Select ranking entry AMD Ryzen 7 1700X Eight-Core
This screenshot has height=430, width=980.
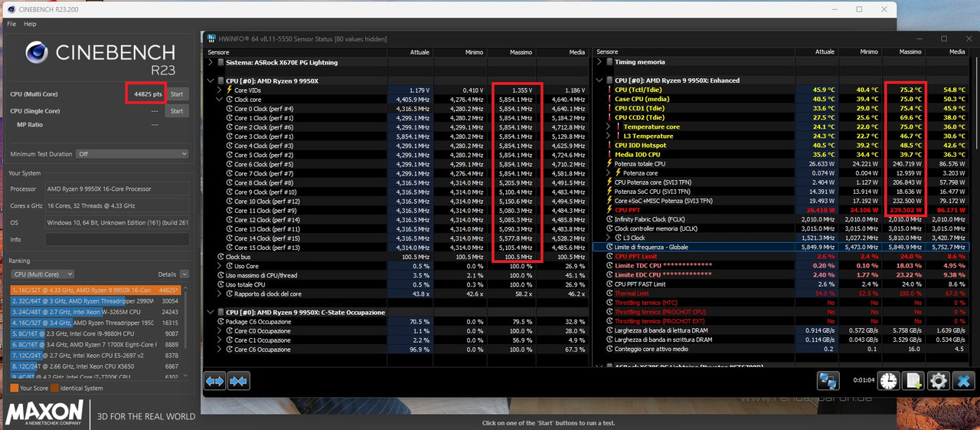(x=96, y=345)
